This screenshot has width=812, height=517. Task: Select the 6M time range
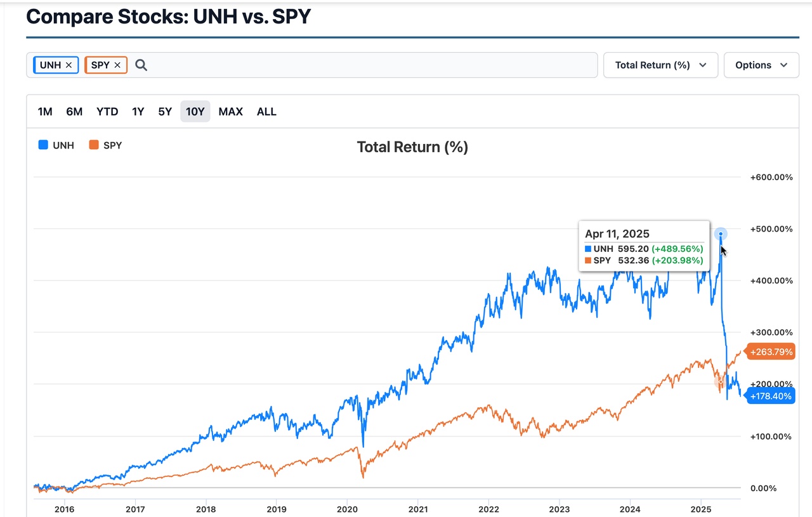74,112
